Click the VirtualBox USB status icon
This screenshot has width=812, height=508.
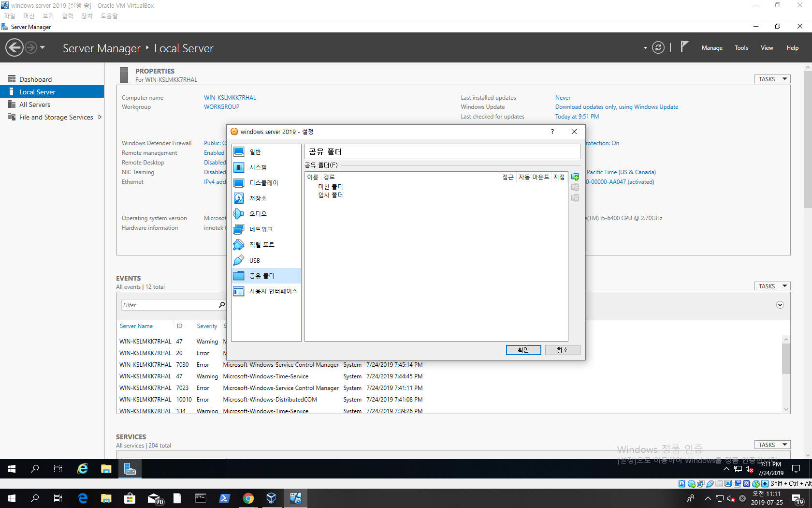pyautogui.click(x=710, y=483)
